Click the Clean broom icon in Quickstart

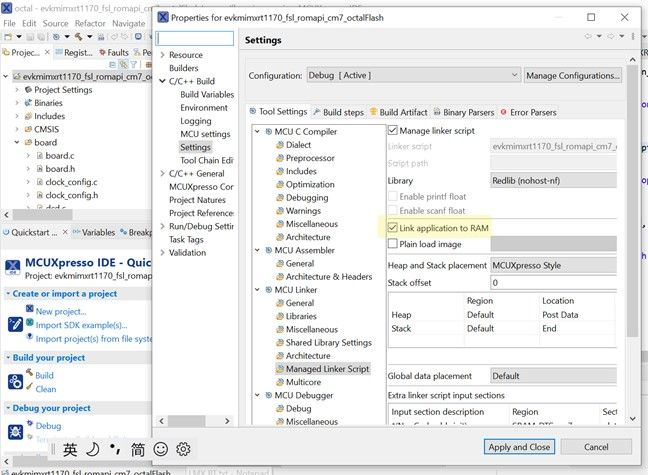pyautogui.click(x=29, y=387)
